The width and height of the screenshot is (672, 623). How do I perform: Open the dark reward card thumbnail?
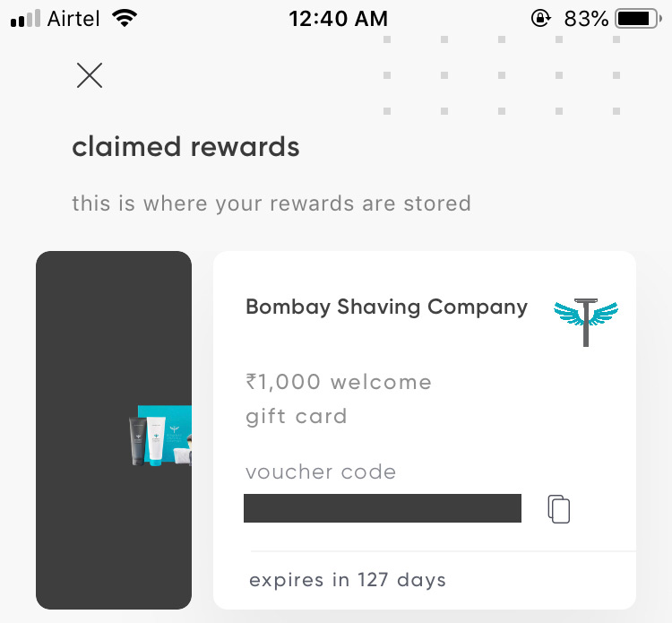(114, 430)
